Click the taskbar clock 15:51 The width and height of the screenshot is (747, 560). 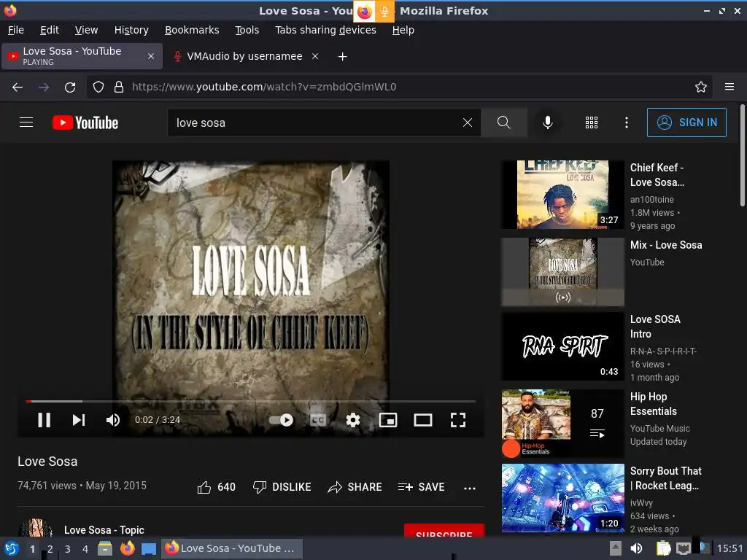coord(729,548)
